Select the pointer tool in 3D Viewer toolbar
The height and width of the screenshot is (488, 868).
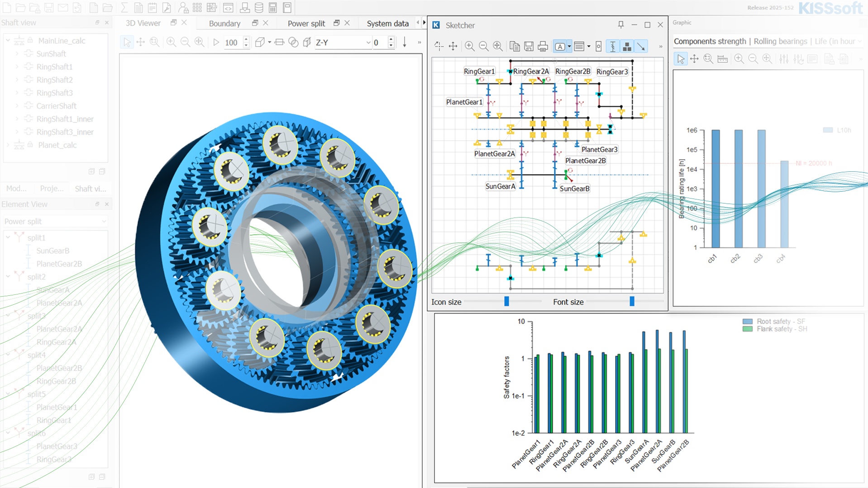click(x=127, y=43)
